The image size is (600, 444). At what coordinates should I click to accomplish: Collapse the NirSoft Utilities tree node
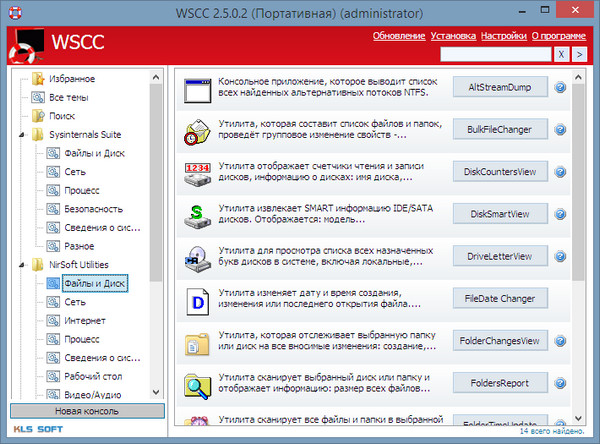tap(24, 265)
